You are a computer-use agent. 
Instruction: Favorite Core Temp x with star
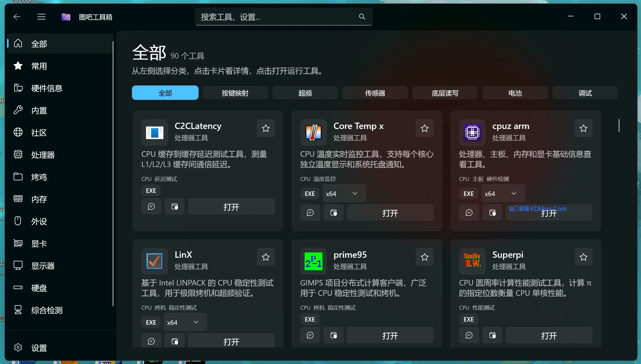(x=425, y=128)
